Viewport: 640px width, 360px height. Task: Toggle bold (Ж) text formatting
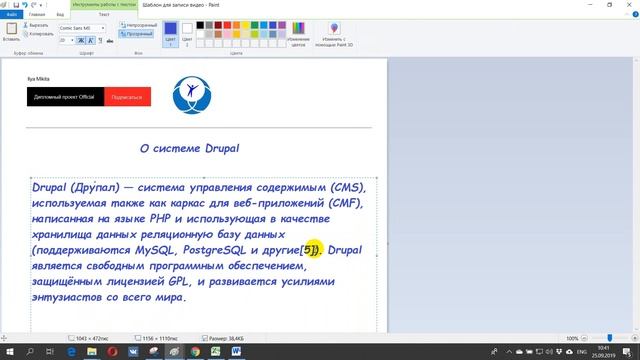(81, 40)
